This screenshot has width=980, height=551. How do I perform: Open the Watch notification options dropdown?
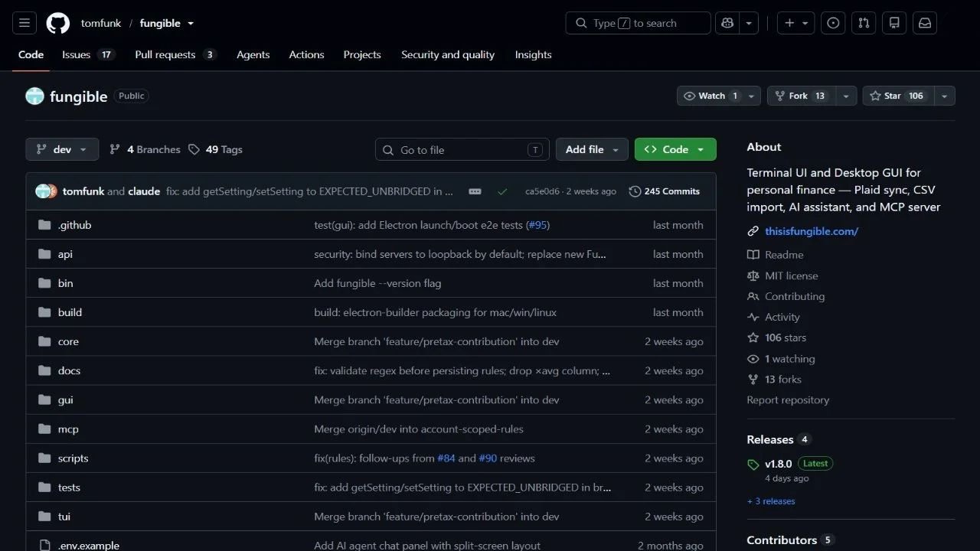pos(752,96)
